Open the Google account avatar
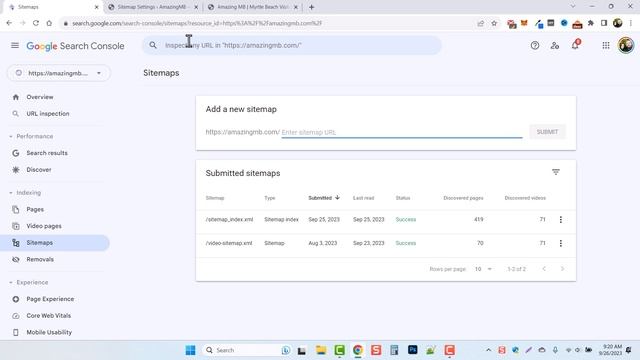Viewport: 640px width, 360px height. [626, 45]
